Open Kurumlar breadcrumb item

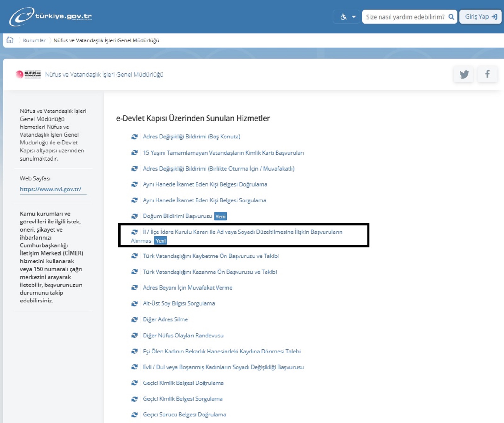34,40
